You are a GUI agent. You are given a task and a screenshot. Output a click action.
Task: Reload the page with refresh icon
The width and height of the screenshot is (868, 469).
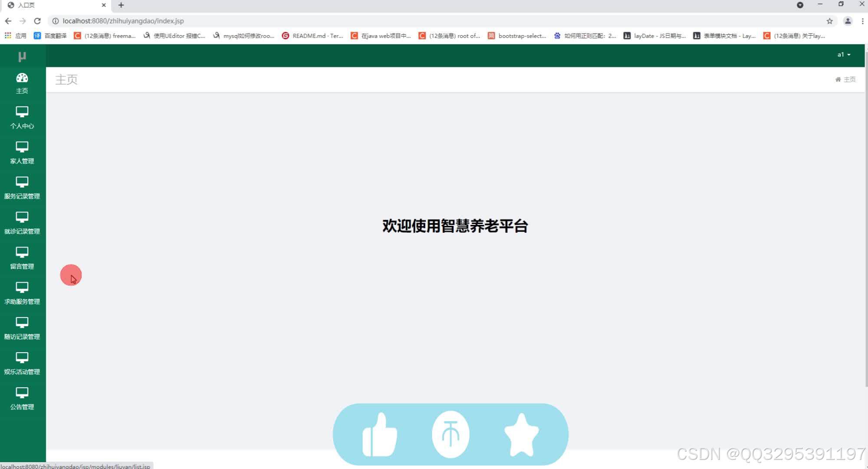pyautogui.click(x=37, y=21)
